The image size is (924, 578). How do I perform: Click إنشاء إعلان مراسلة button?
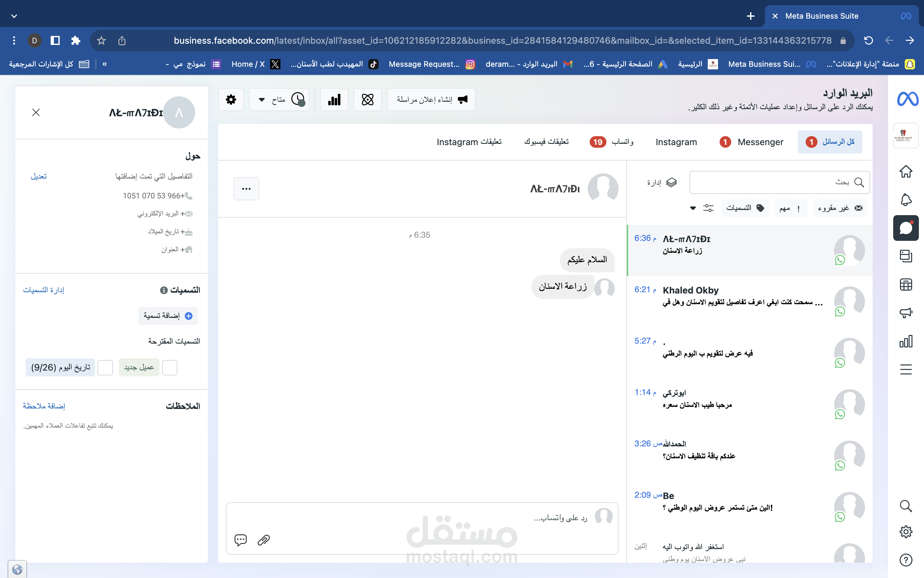point(431,100)
